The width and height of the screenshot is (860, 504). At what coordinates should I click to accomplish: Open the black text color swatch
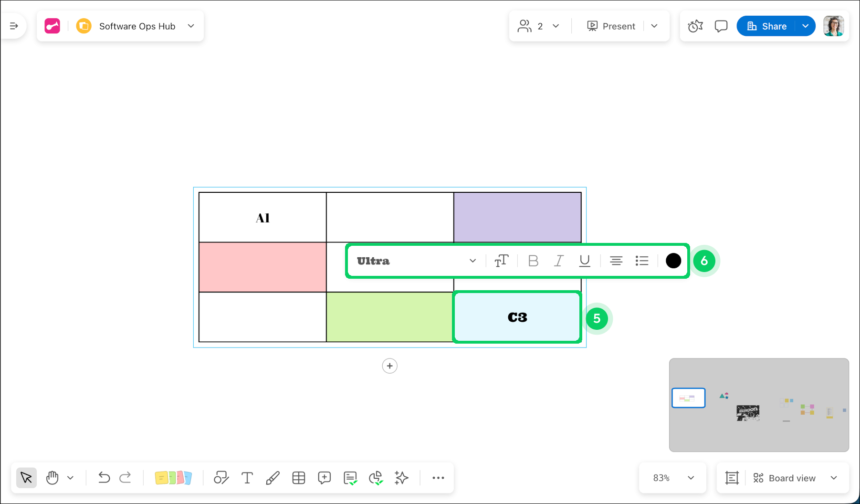(673, 261)
